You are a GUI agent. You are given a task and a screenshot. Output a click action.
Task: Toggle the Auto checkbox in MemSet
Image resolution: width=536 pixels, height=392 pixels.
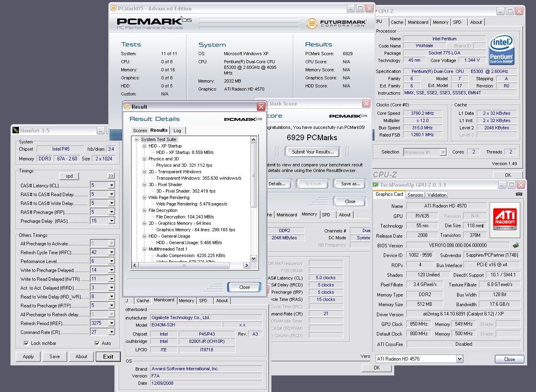click(97, 343)
